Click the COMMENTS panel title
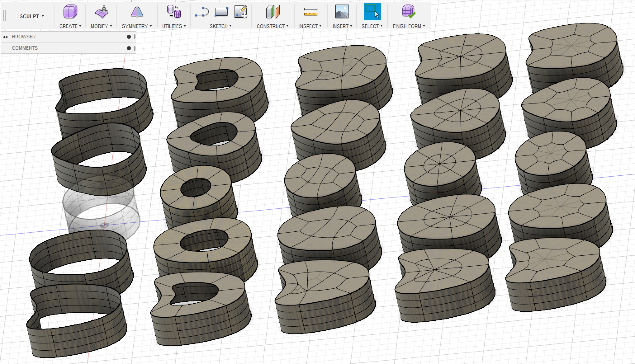This screenshot has height=364, width=635. 25,48
